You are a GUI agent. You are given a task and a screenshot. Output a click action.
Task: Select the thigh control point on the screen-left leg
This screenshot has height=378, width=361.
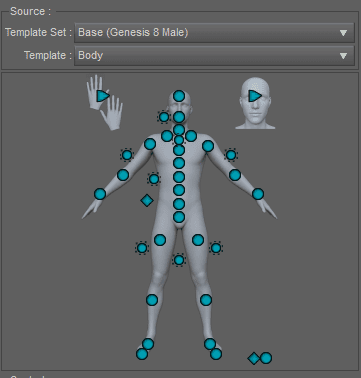pyautogui.click(x=160, y=240)
